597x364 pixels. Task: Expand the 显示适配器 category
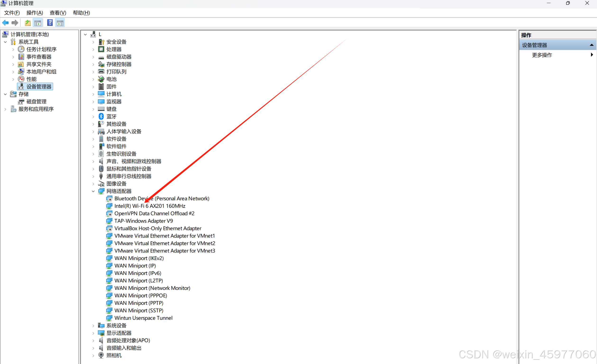click(93, 333)
